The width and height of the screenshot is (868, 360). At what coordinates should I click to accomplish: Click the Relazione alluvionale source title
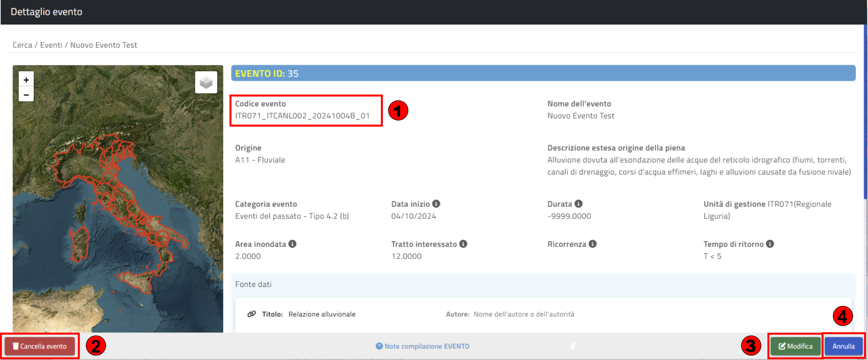(x=322, y=314)
